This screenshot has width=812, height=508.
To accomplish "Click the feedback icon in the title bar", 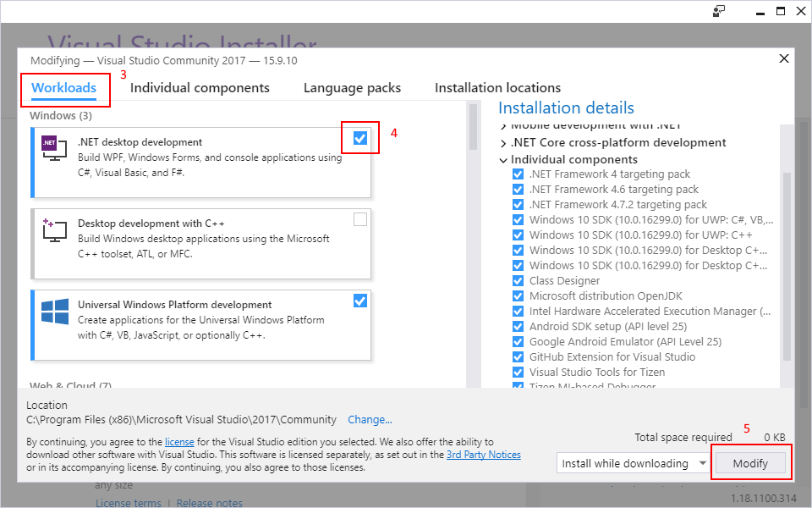I will point(719,11).
